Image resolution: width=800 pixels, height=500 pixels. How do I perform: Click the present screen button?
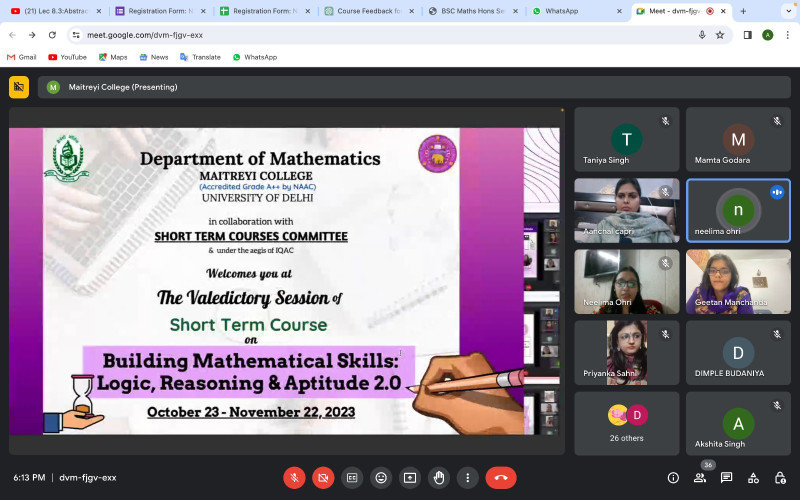click(410, 478)
